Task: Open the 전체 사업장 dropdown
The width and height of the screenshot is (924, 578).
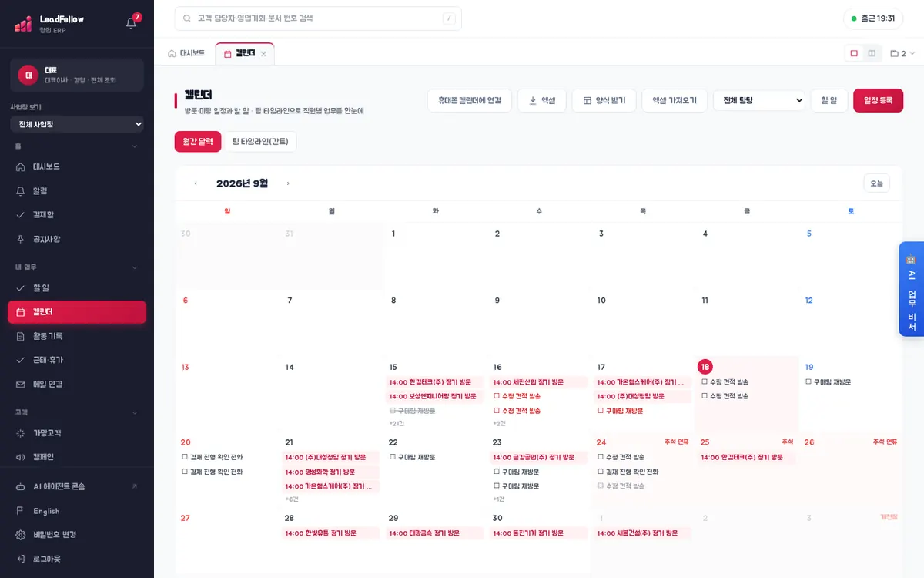Action: pos(77,124)
